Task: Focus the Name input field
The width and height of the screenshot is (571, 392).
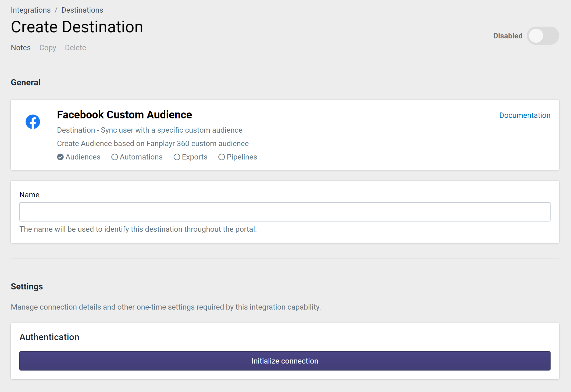Action: pos(285,212)
